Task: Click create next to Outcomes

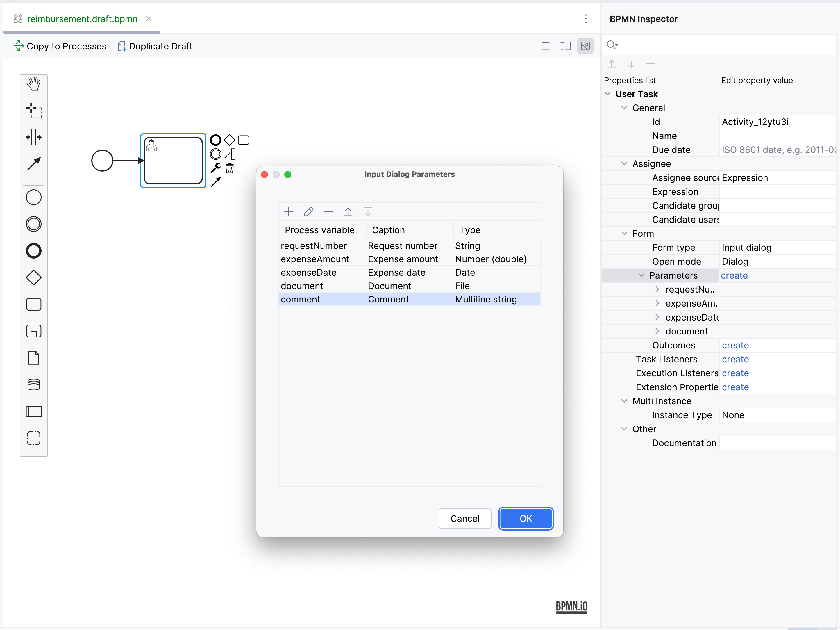Action: tap(735, 345)
